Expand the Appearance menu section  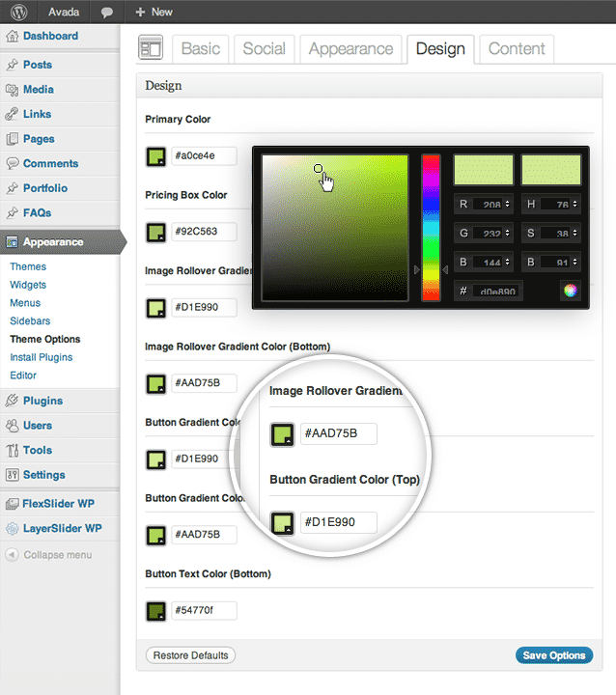click(52, 242)
